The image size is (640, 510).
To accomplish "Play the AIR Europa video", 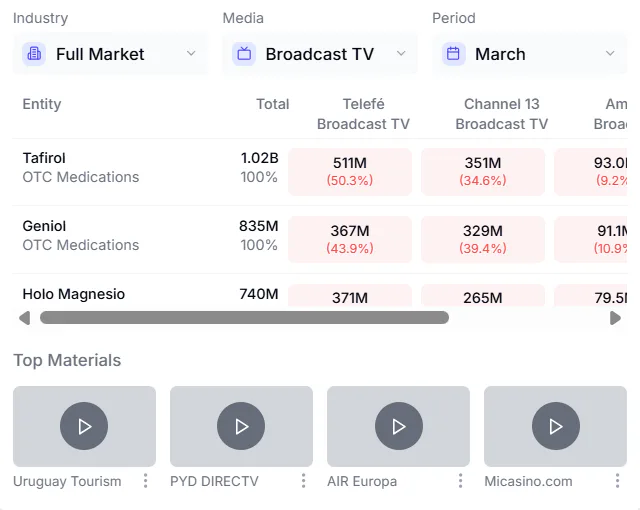I will click(399, 426).
